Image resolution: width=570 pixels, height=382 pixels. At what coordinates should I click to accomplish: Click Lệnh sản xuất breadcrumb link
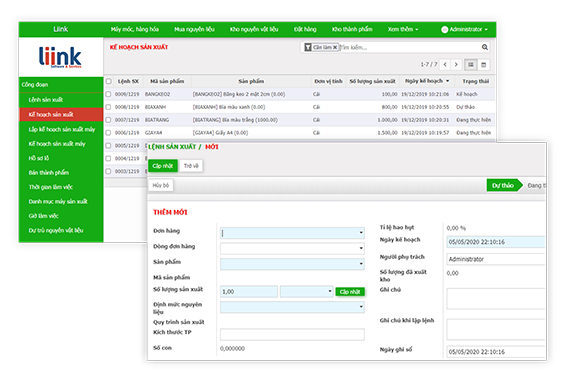[172, 147]
